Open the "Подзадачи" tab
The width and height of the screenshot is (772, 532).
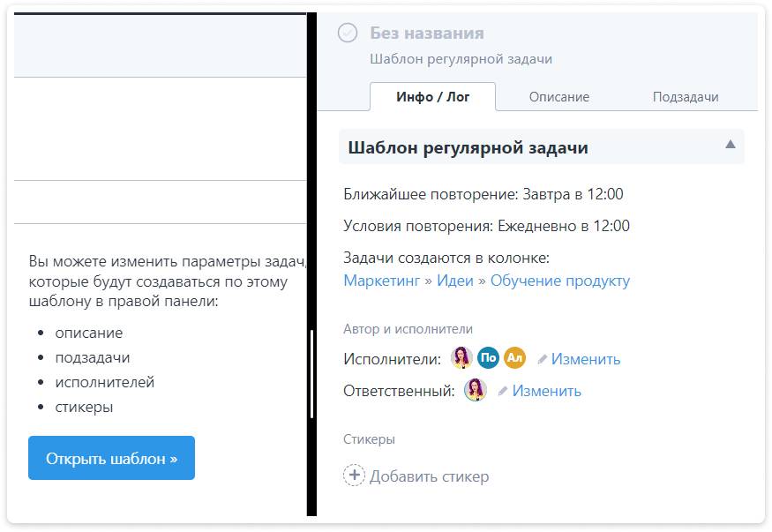686,97
